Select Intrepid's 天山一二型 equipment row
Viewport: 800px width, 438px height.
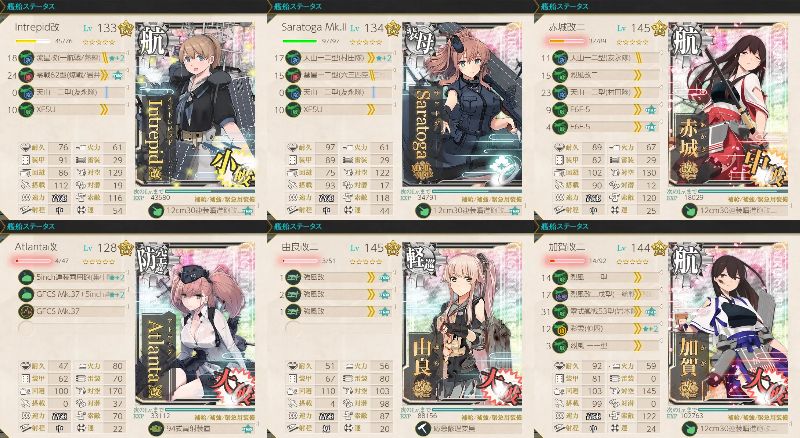coord(72,92)
